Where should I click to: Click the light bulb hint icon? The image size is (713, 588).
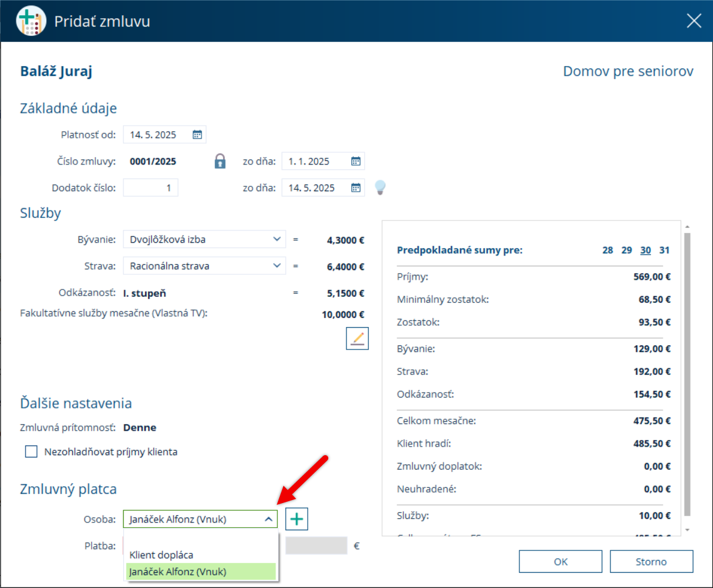[380, 188]
